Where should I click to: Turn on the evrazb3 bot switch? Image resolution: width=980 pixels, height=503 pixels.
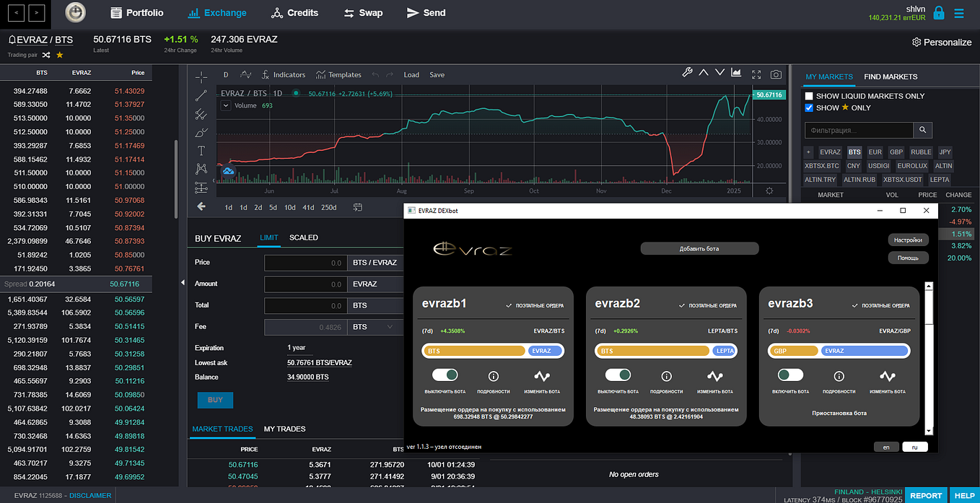[791, 375]
